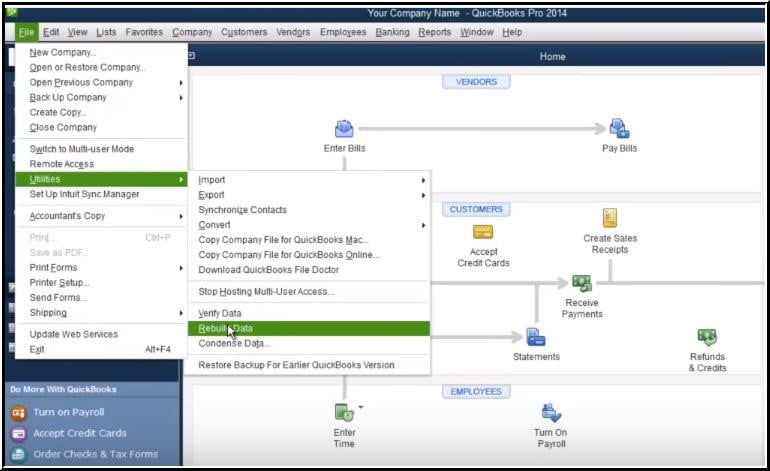Open the Customers menu
The width and height of the screenshot is (770, 471).
[x=244, y=32]
